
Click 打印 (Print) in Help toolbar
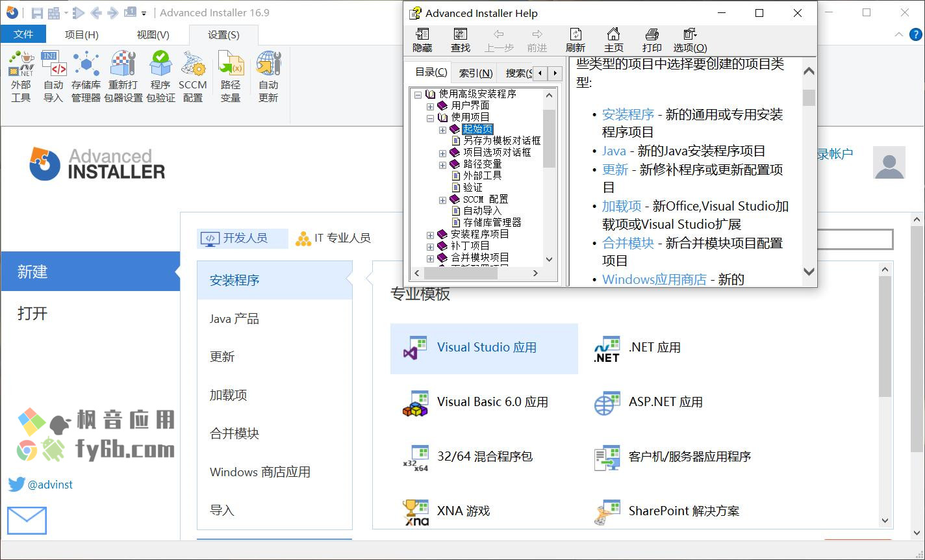coord(652,40)
